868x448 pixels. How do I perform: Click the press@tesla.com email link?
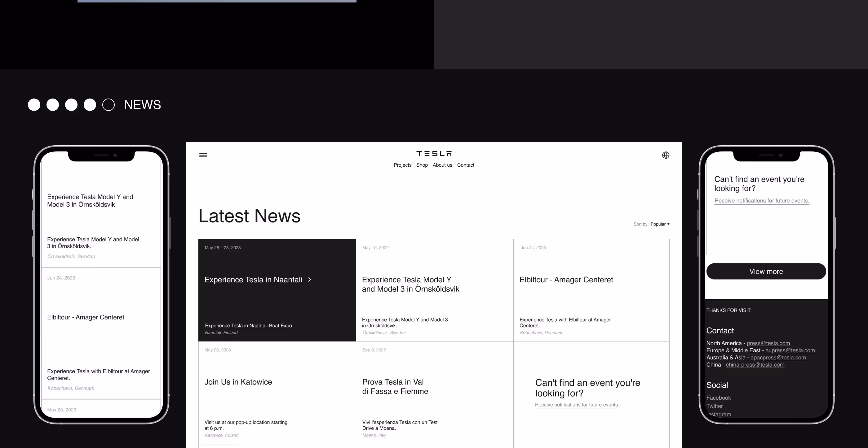pyautogui.click(x=768, y=343)
